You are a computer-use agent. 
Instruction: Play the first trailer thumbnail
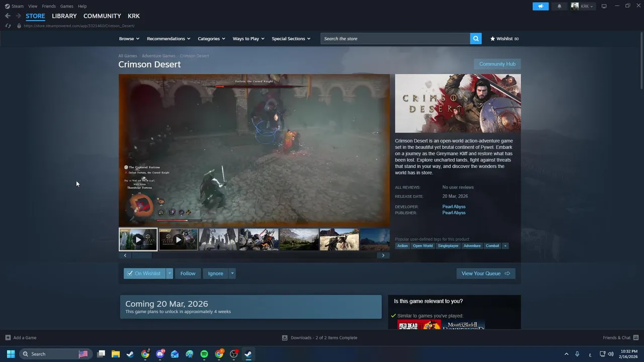point(138,239)
